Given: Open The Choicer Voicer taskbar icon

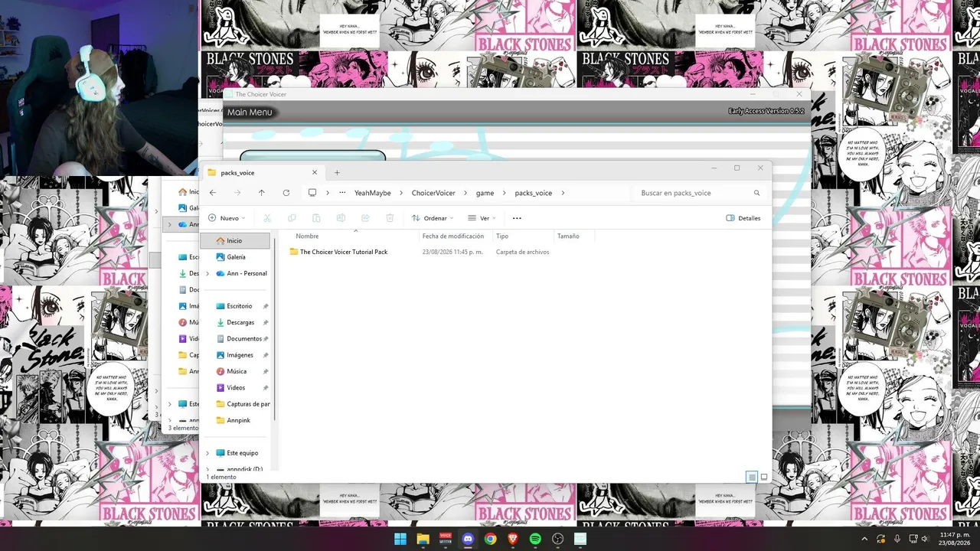Looking at the screenshot, I should (x=580, y=539).
